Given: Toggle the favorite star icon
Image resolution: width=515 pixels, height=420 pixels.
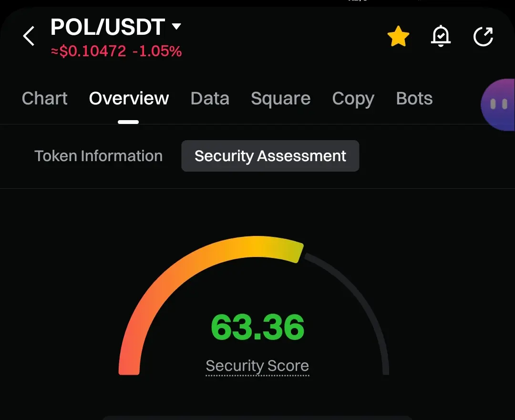Looking at the screenshot, I should click(398, 36).
